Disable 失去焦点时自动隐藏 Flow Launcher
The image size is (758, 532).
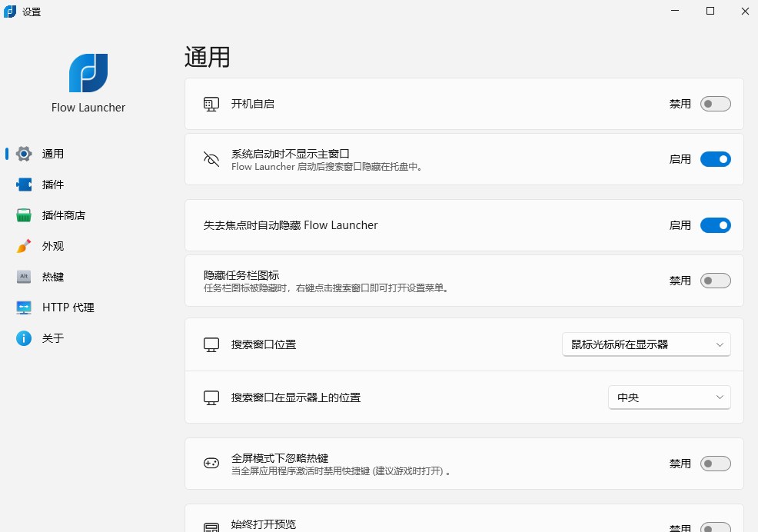tap(715, 225)
